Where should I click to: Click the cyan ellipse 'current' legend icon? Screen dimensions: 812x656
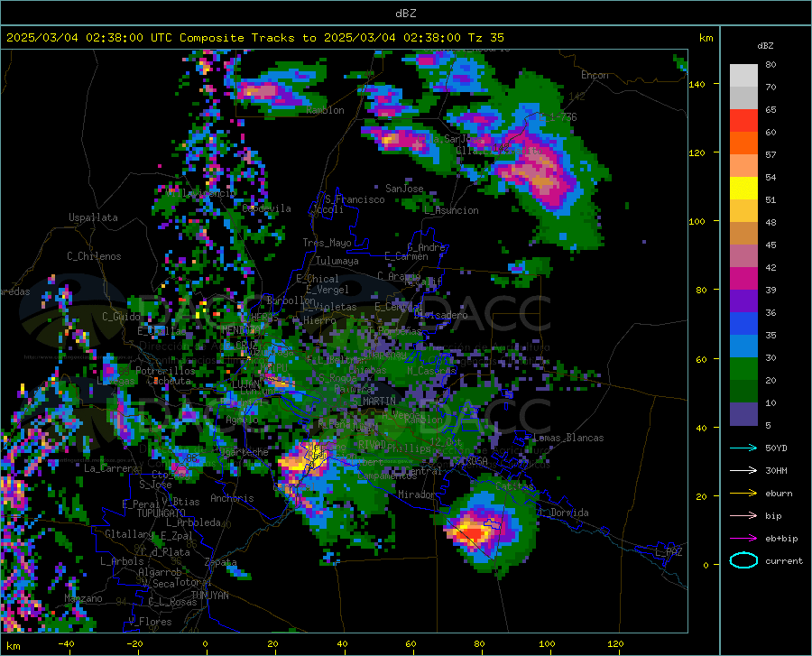pos(743,560)
